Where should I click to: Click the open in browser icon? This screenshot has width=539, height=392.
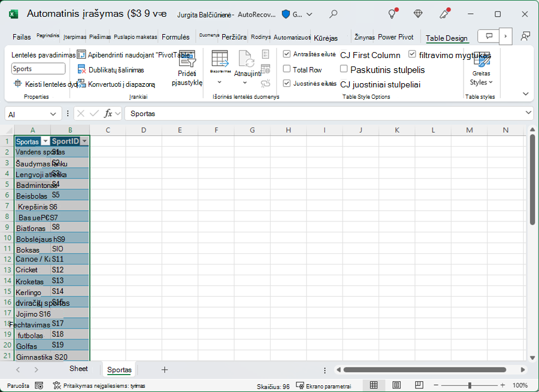point(265,69)
